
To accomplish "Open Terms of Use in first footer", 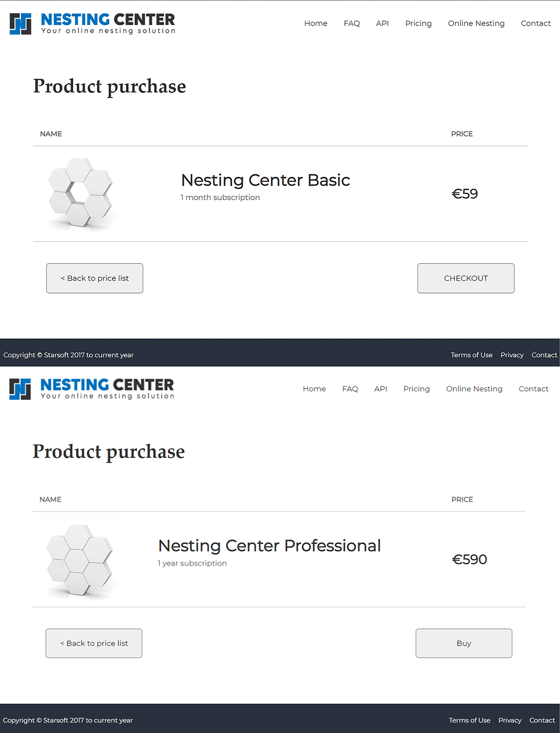I will click(471, 355).
